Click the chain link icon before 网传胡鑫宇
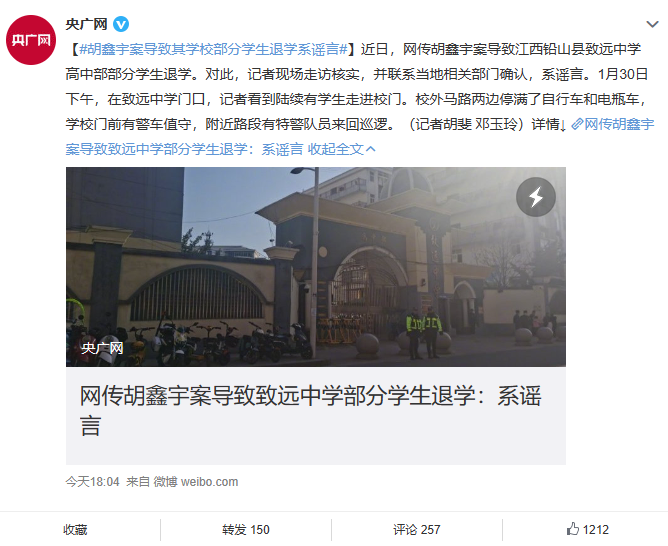The image size is (668, 546). (577, 124)
